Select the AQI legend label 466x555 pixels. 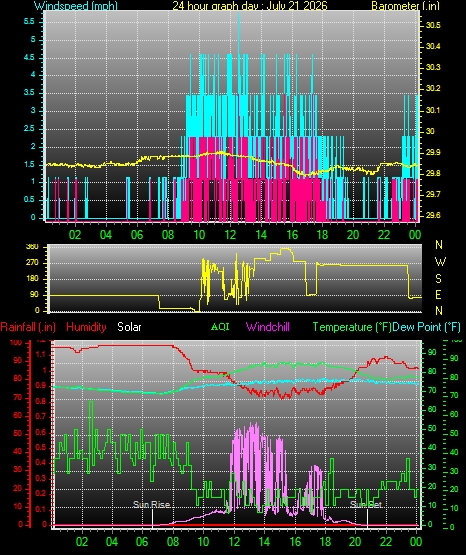click(220, 326)
